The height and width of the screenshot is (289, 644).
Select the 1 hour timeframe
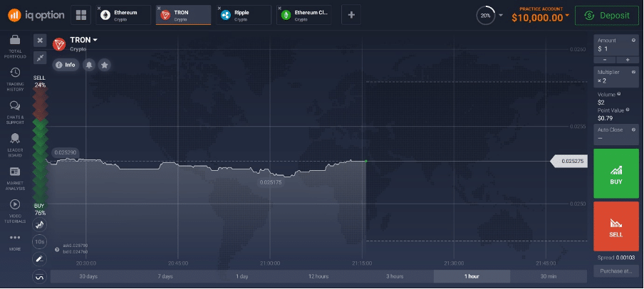click(x=472, y=276)
